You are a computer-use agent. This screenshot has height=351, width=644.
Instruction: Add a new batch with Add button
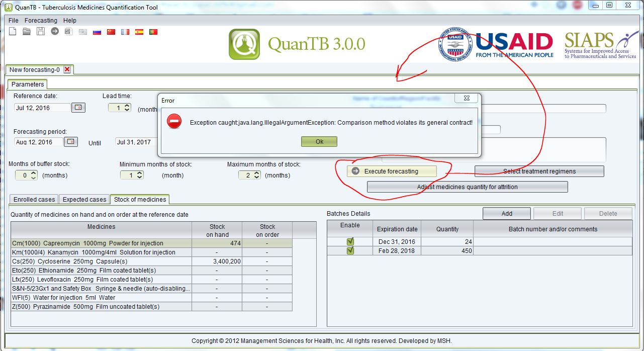pos(507,214)
